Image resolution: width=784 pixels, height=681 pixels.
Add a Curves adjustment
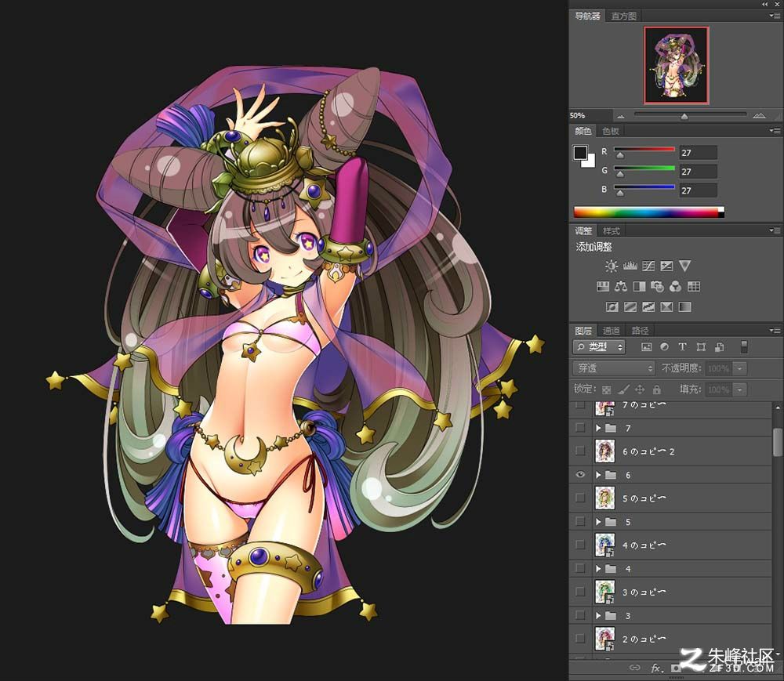tap(648, 266)
